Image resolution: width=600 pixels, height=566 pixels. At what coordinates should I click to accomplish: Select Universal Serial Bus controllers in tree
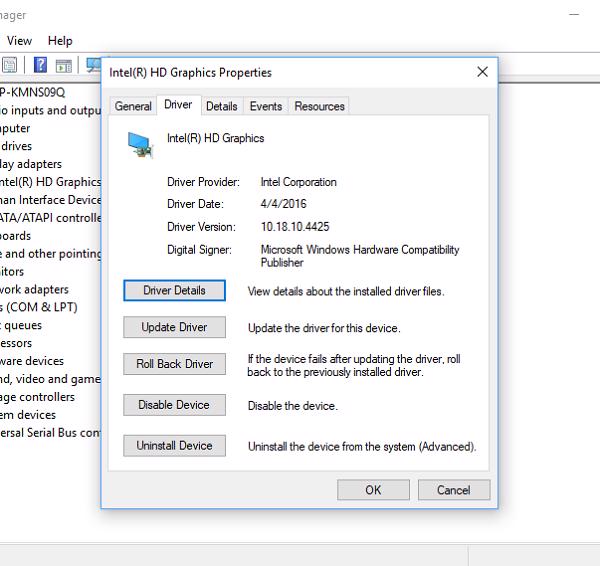point(51,433)
